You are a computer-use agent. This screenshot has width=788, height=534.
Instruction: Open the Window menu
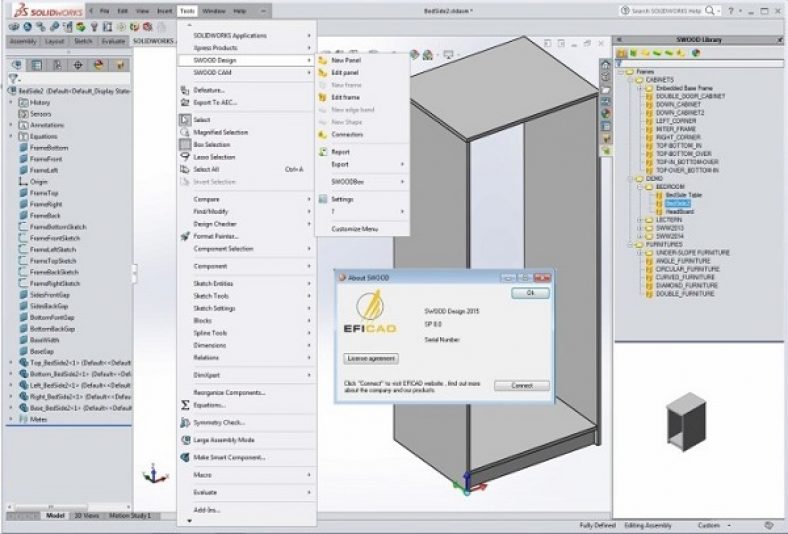coord(214,11)
